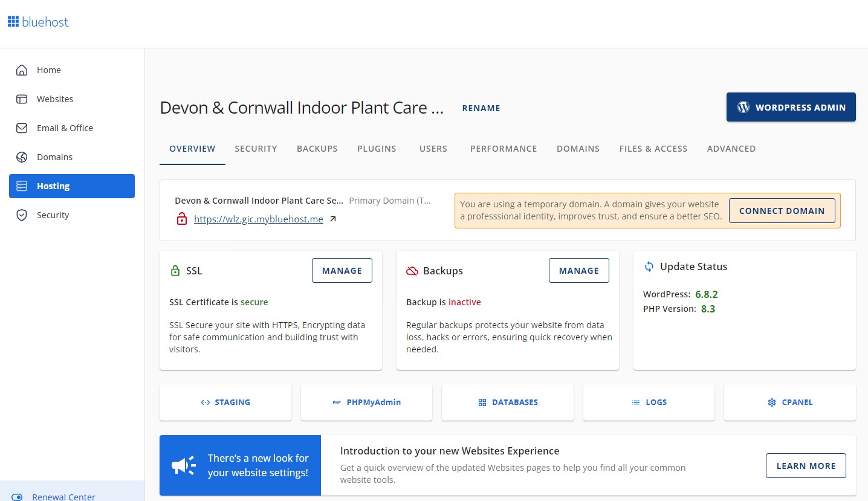868x501 pixels.
Task: Click the PHP icon on PHPMyAdmin tile
Action: point(337,402)
